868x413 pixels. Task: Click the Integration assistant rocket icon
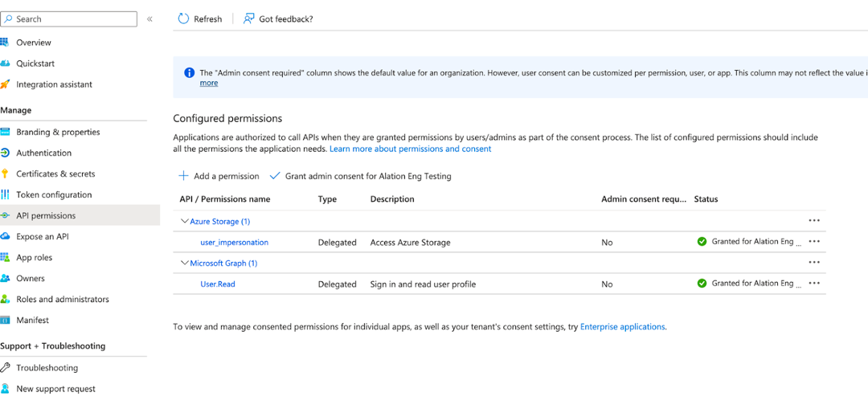(5, 84)
